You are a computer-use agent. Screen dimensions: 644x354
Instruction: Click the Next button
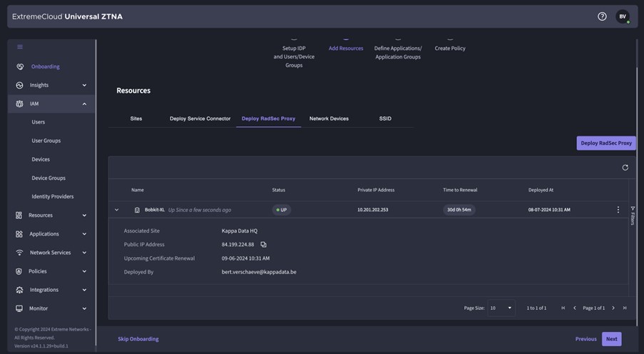point(611,339)
